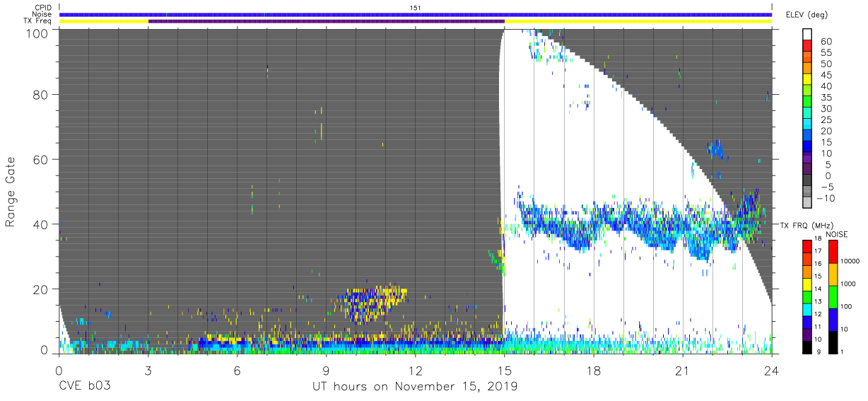
Task: Click the white top segment of ELEV colorbar
Action: 807,35
